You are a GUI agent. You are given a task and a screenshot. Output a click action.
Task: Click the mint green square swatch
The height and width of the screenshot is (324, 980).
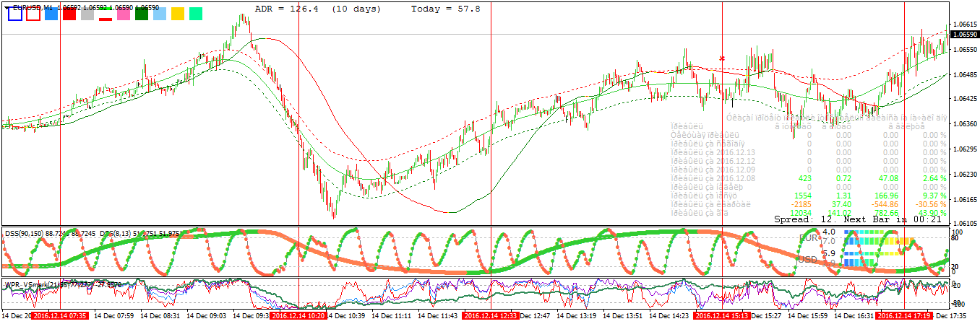point(196,14)
